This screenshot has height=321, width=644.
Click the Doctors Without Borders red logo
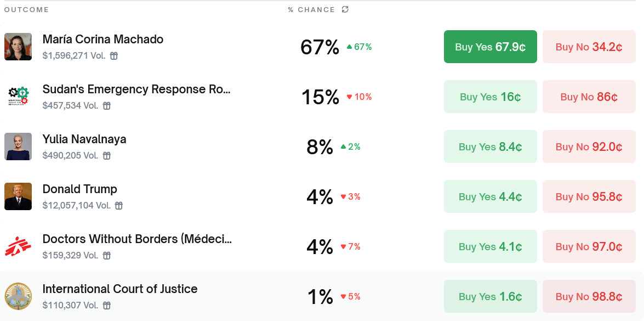click(18, 246)
